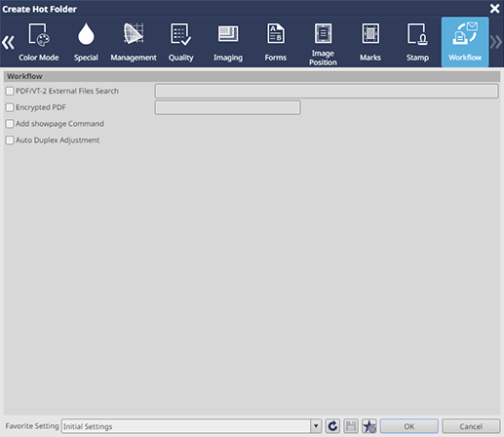Toggle Auto Duplex Adjustment checkbox
This screenshot has width=504, height=437.
point(10,140)
